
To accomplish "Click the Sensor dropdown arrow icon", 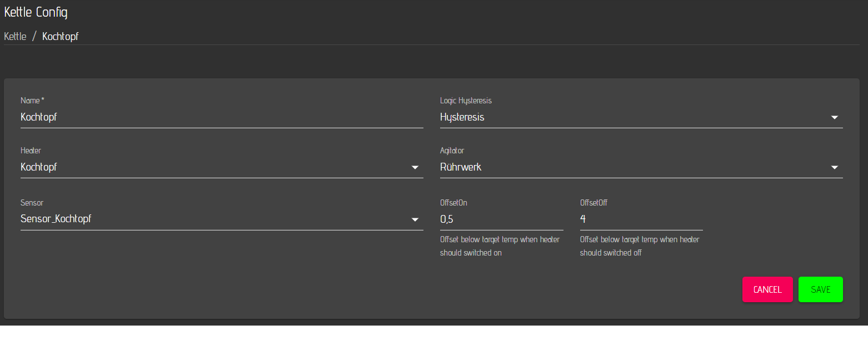I will (415, 220).
